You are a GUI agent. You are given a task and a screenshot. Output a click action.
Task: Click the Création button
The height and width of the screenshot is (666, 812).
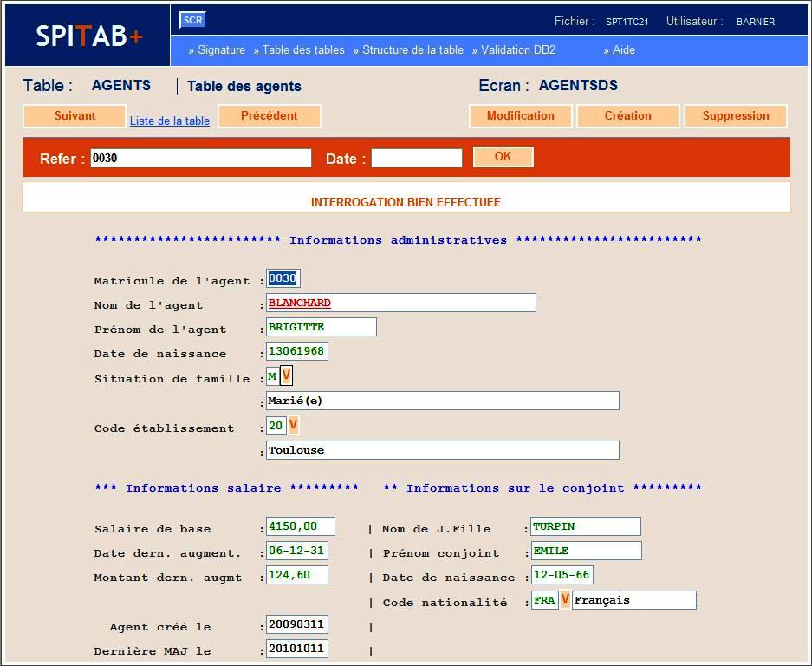(627, 116)
